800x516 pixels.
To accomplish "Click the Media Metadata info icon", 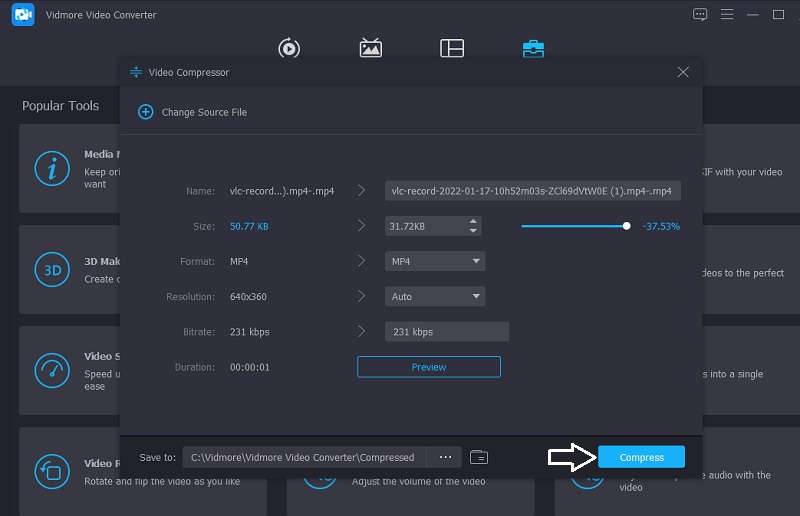I will click(x=51, y=169).
